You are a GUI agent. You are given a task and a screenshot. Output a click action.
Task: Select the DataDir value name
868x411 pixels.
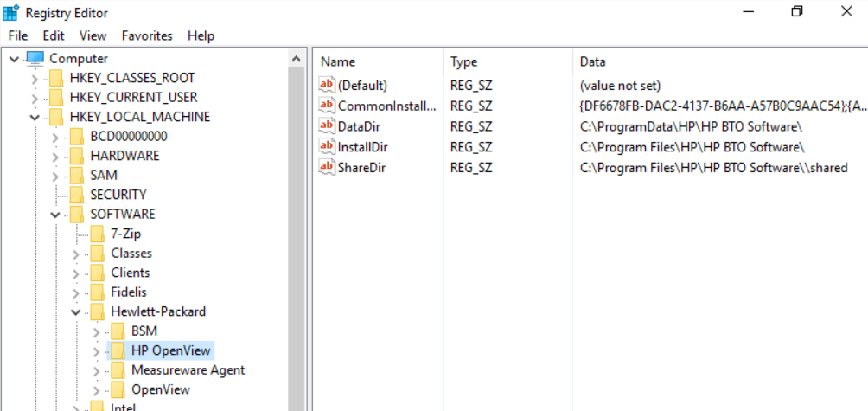[360, 126]
